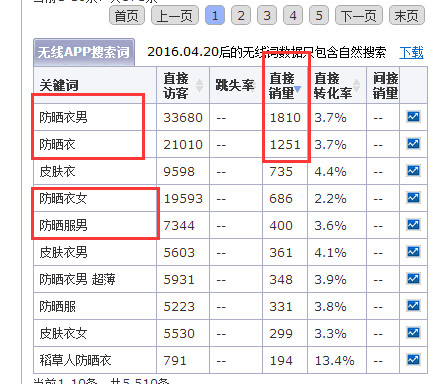
Task: Click the 关键词 column header
Action: [x=59, y=85]
